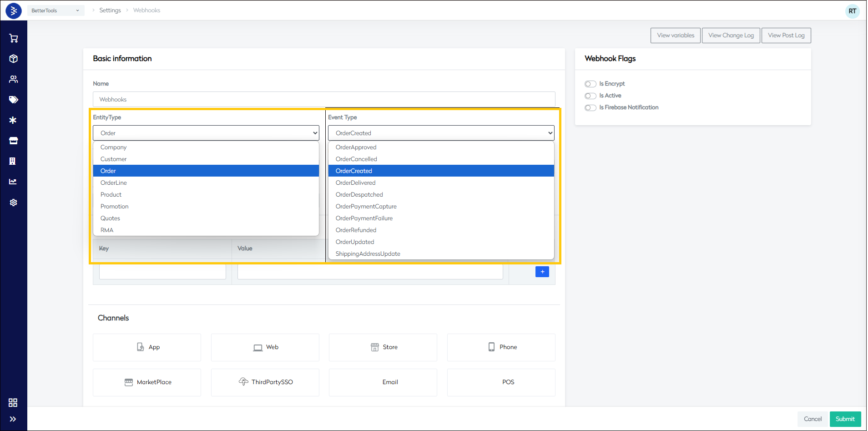Open the customers people icon in sidebar
Image resolution: width=868 pixels, height=431 pixels.
14,79
